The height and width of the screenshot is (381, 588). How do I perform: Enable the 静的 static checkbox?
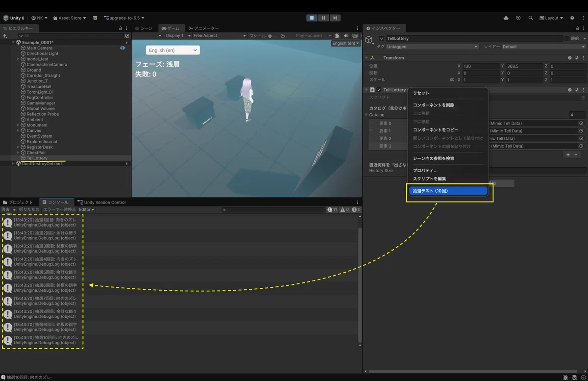pos(567,38)
